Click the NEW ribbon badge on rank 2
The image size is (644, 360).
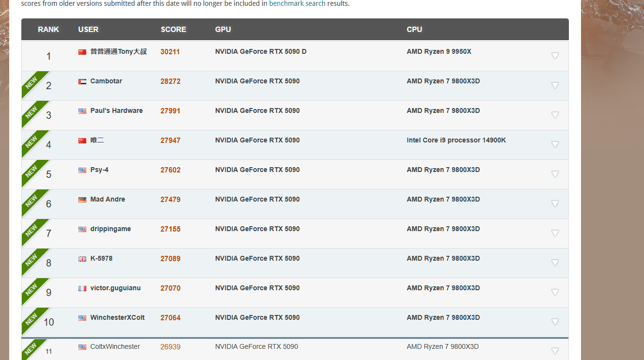point(32,82)
